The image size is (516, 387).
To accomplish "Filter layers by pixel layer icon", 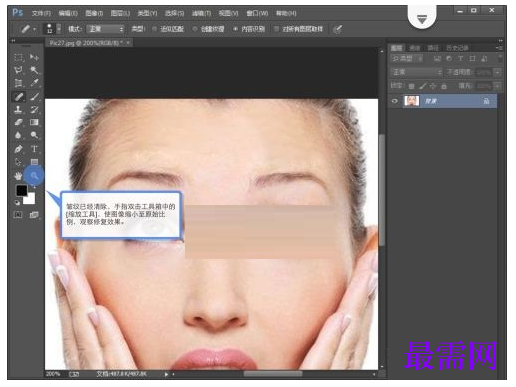I will coord(437,59).
